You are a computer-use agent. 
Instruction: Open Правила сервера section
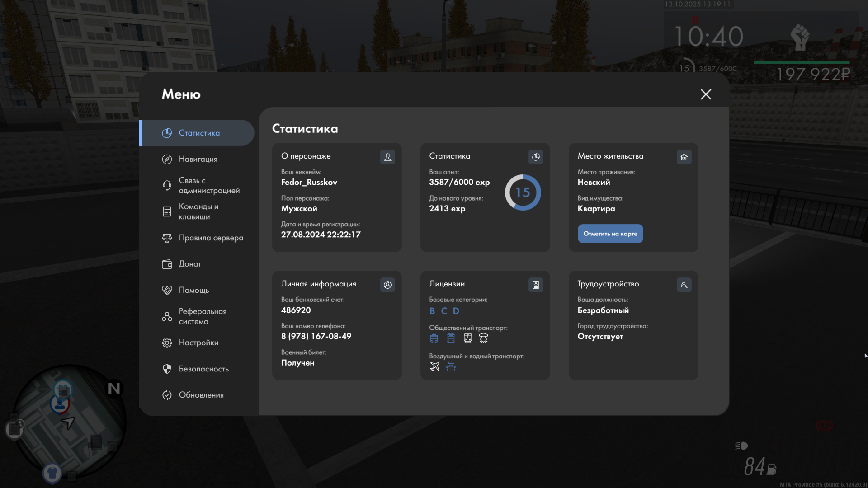coord(211,238)
